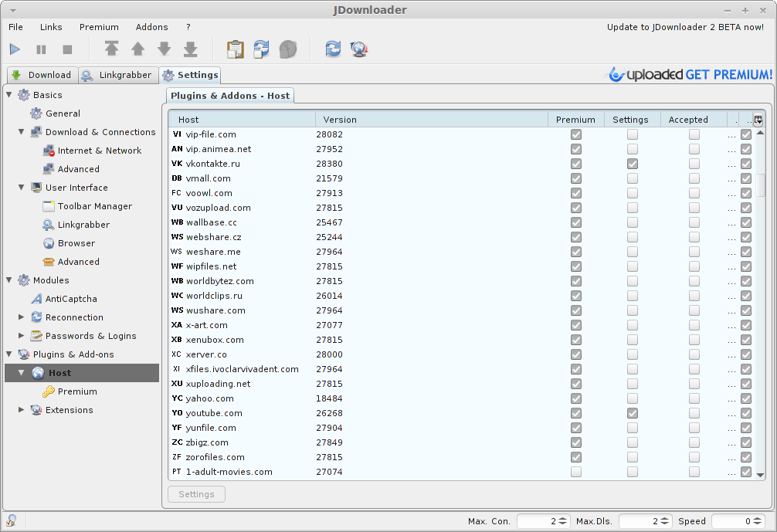Viewport: 777px width, 532px height.
Task: Toggle Premium checkbox for zbigz.com
Action: pyautogui.click(x=576, y=442)
